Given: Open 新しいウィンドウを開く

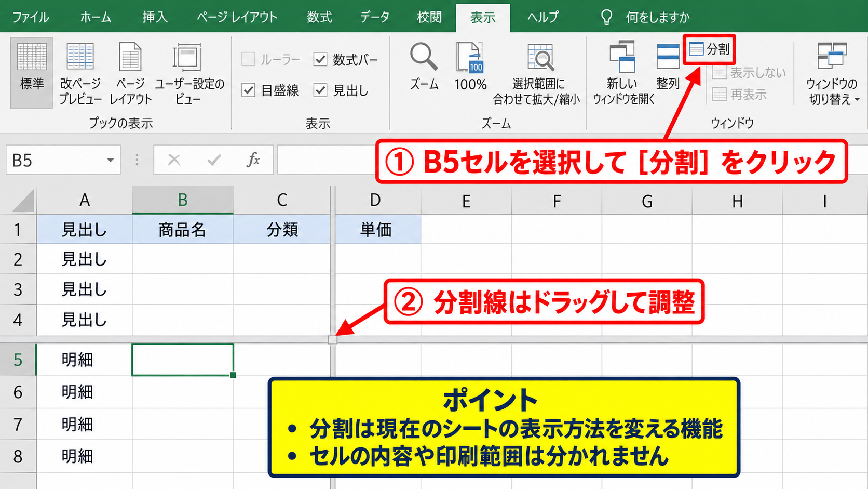Looking at the screenshot, I should click(x=623, y=73).
